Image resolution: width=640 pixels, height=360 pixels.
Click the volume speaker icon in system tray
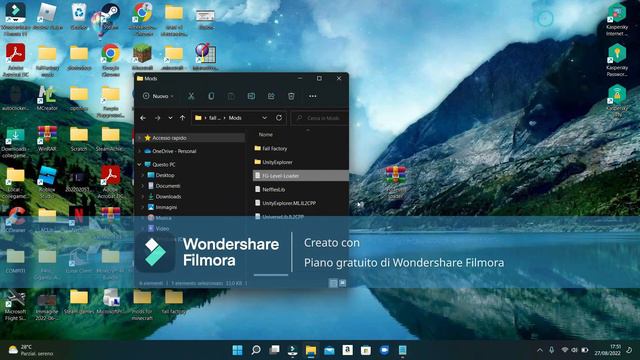[574, 350]
